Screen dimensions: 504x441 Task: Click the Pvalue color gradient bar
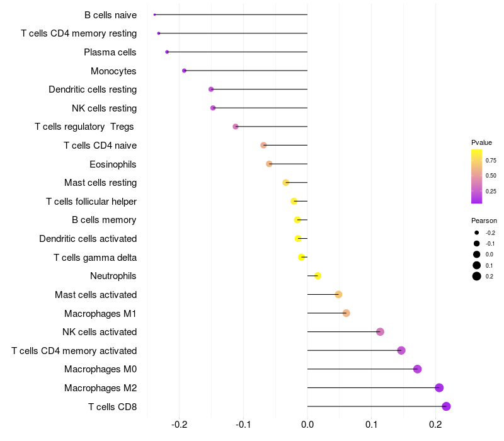click(x=477, y=176)
